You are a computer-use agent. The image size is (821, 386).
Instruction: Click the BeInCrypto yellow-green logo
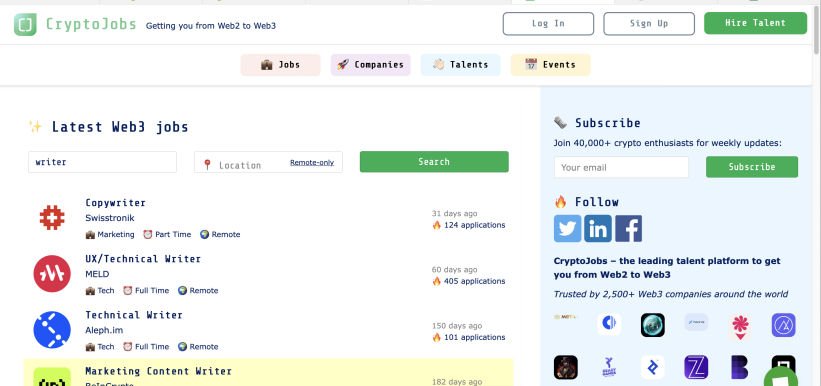click(x=52, y=377)
